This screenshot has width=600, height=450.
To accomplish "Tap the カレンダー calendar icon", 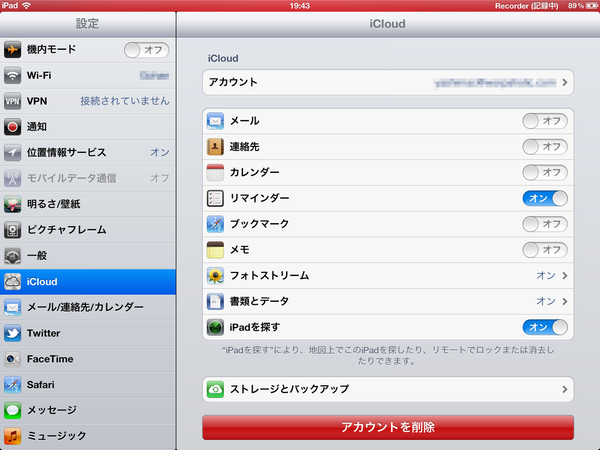I will 215,172.
